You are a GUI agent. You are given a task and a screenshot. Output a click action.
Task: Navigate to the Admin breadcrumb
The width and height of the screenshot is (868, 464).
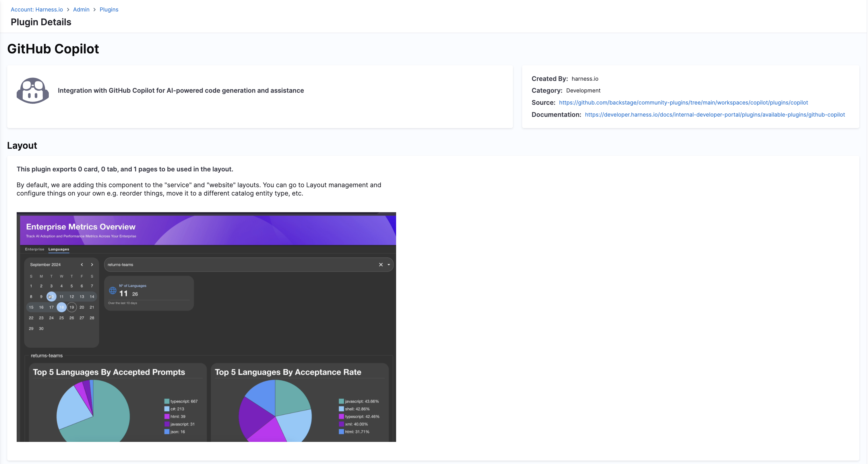coord(81,9)
